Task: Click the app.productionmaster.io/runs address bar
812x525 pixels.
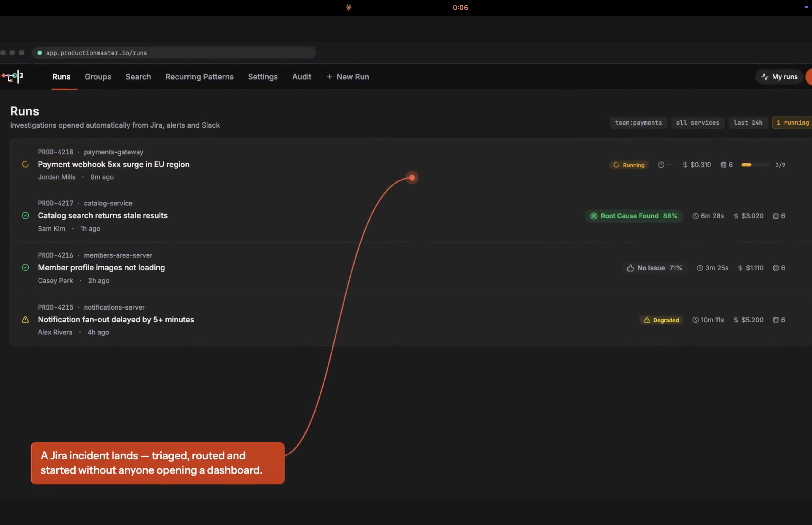Action: point(174,53)
